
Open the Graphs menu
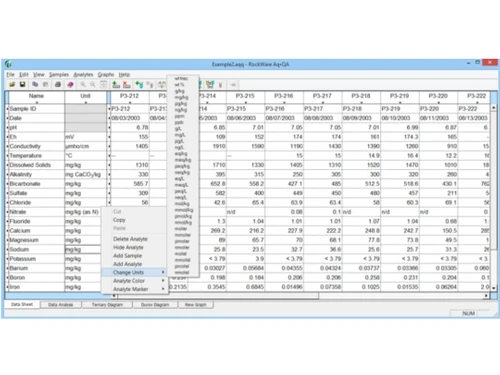coord(106,74)
